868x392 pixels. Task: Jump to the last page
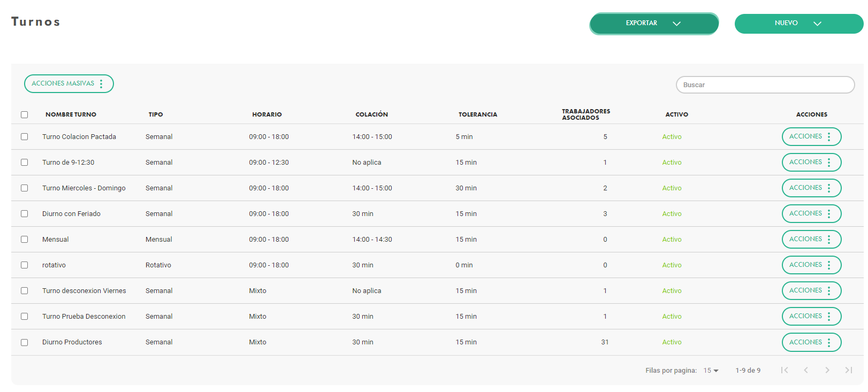pos(848,370)
